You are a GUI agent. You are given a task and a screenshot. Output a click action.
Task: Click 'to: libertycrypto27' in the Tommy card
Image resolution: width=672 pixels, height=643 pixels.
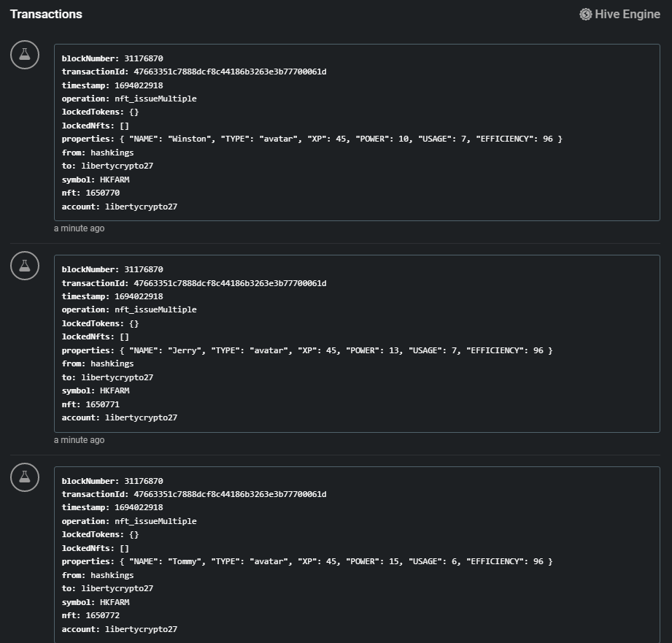pyautogui.click(x=107, y=588)
